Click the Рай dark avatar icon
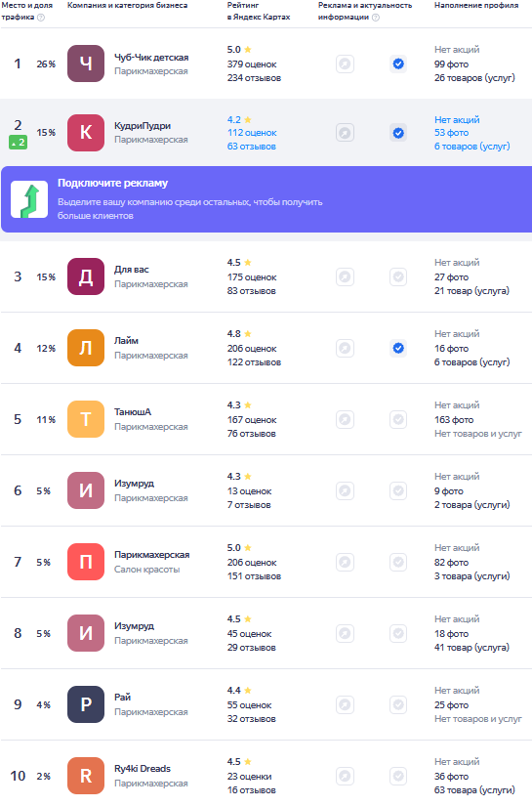532x806 pixels. (x=86, y=704)
